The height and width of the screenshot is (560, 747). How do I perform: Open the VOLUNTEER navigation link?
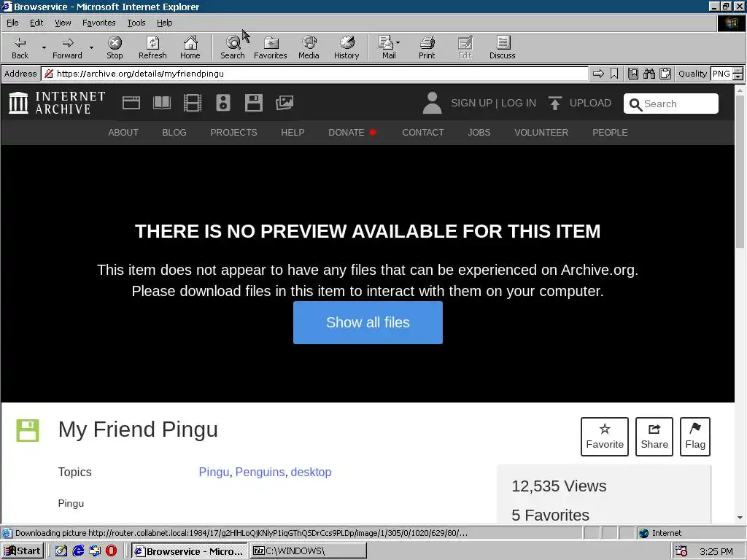pos(541,133)
